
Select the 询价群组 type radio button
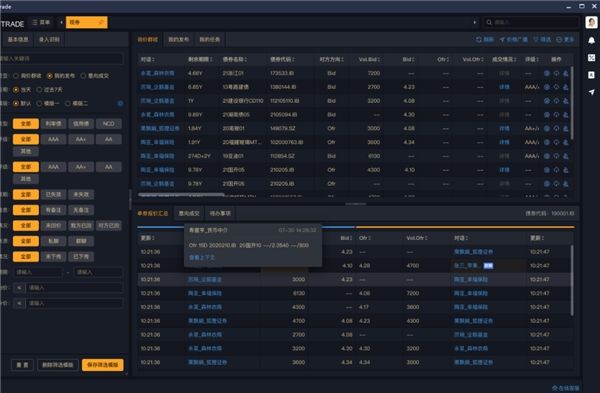coord(16,76)
